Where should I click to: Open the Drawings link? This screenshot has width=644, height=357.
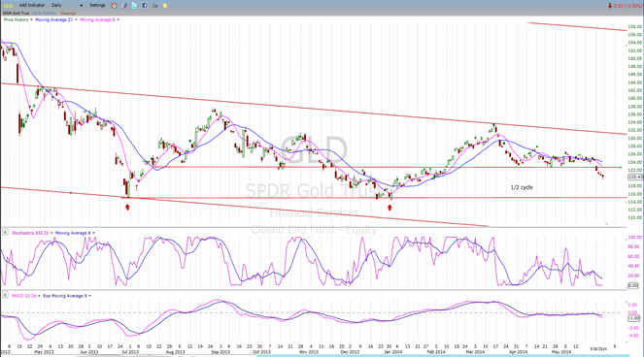click(x=68, y=14)
